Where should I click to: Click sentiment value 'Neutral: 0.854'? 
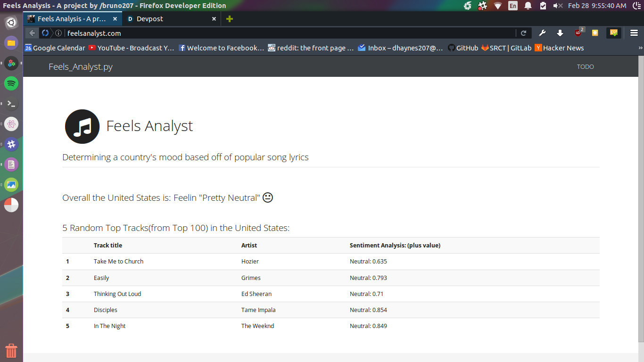(368, 310)
